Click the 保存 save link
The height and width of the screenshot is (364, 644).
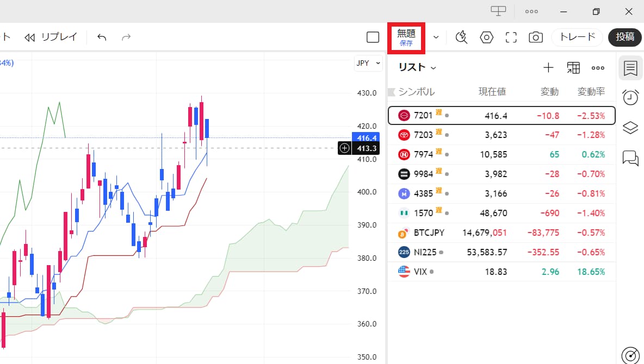406,42
